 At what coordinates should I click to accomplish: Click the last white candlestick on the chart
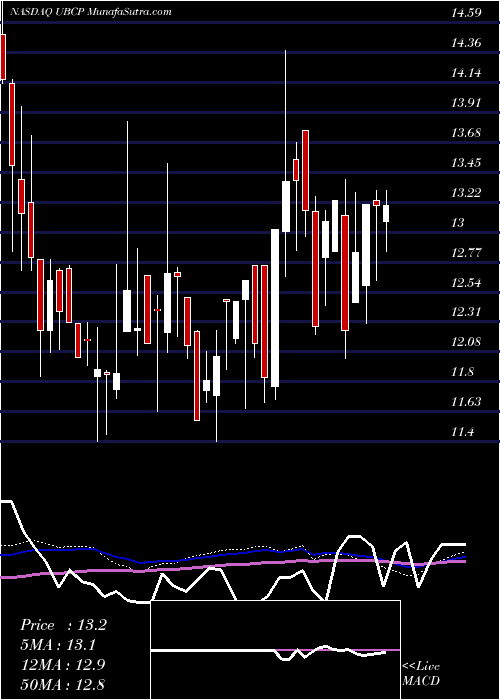coord(386,213)
